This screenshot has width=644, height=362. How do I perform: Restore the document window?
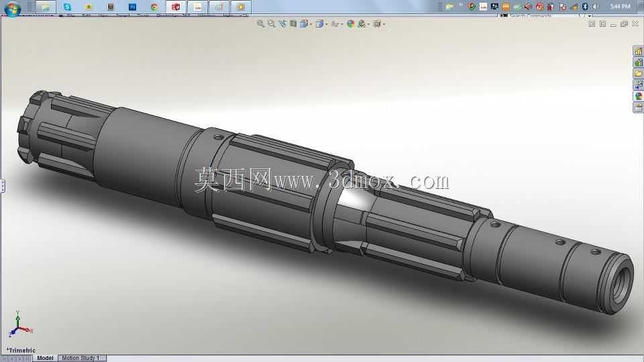(624, 24)
